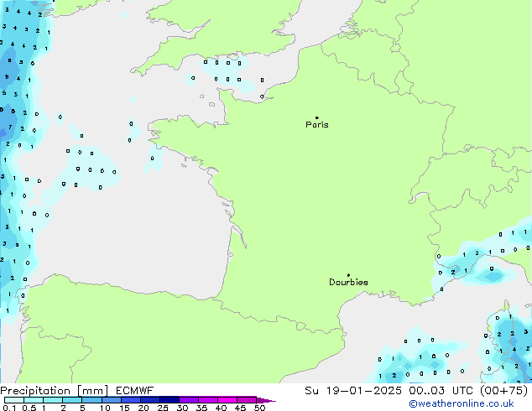Click the Paris city label

[317, 125]
